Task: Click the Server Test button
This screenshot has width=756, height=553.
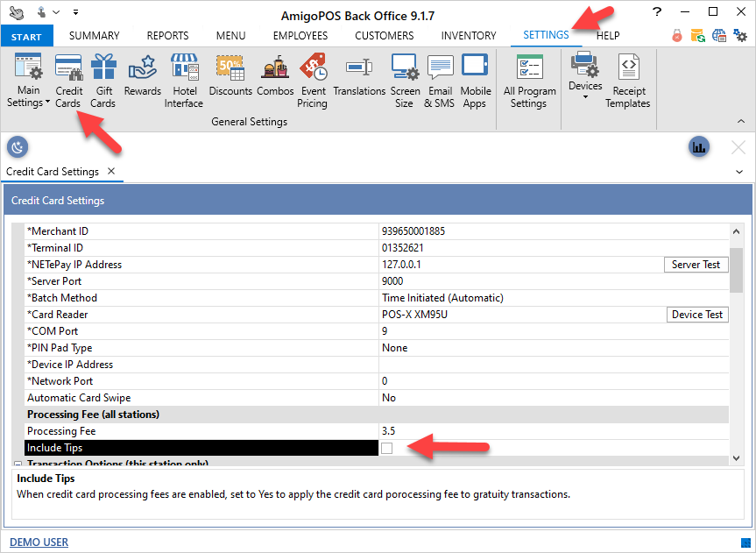Action: click(696, 265)
